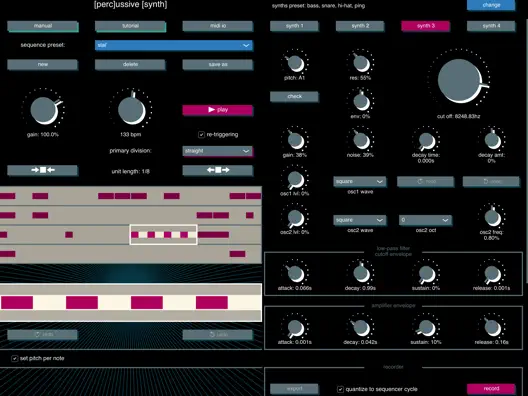
Task: Toggle quantize to sequencer cycle checkbox
Action: 340,389
